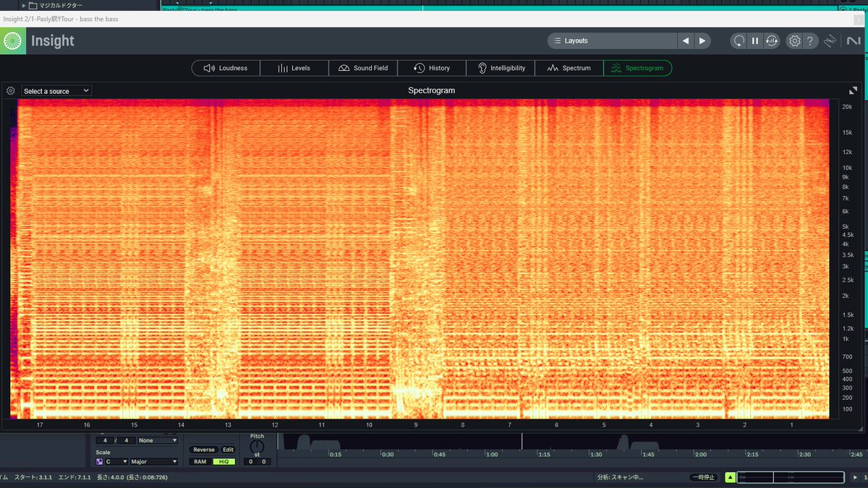Viewport: 868px width, 488px height.
Task: Open the Insight help question mark
Action: click(x=810, y=41)
